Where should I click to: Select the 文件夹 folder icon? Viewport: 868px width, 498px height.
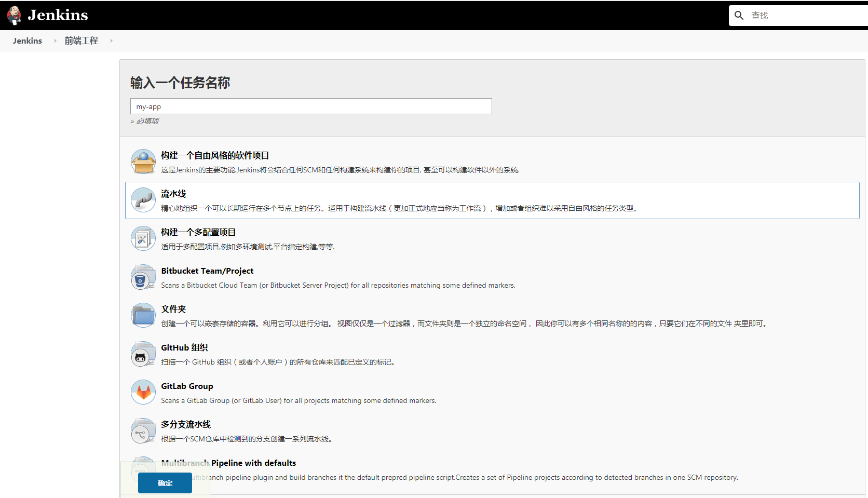143,316
